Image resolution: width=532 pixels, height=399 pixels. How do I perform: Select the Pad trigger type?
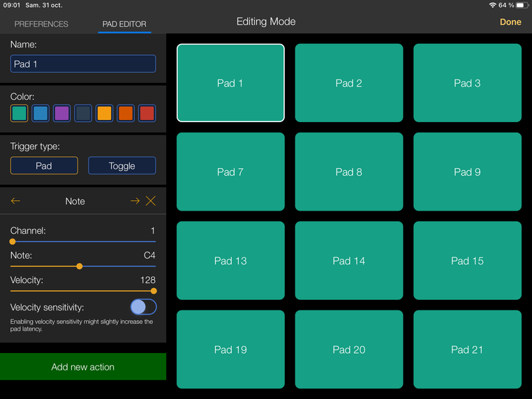tap(44, 166)
